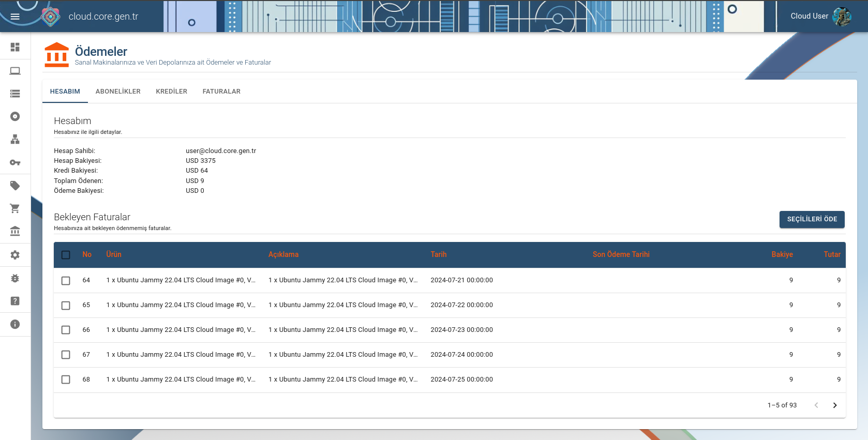Screen dimensions: 868x440
Task: Open the dashboard sidebar icon
Action: (15, 47)
